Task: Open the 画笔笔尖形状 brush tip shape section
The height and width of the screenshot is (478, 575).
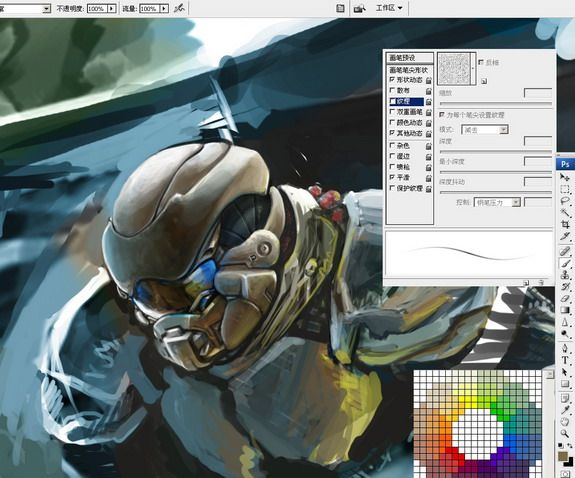Action: pyautogui.click(x=410, y=70)
